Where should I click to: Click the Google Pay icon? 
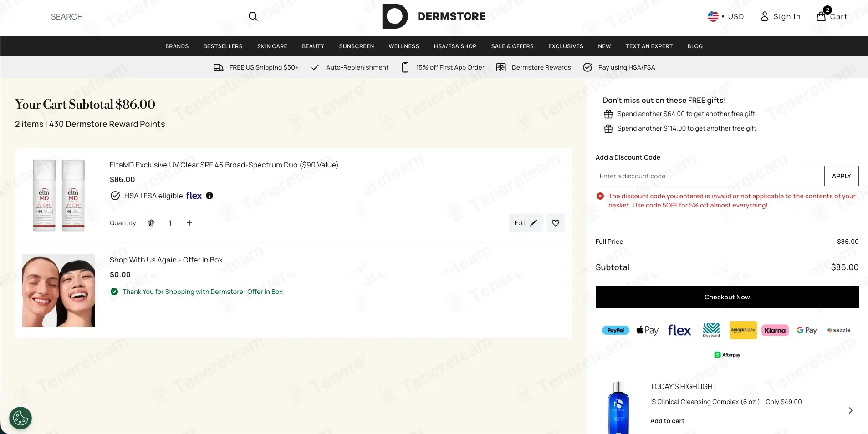[807, 330]
